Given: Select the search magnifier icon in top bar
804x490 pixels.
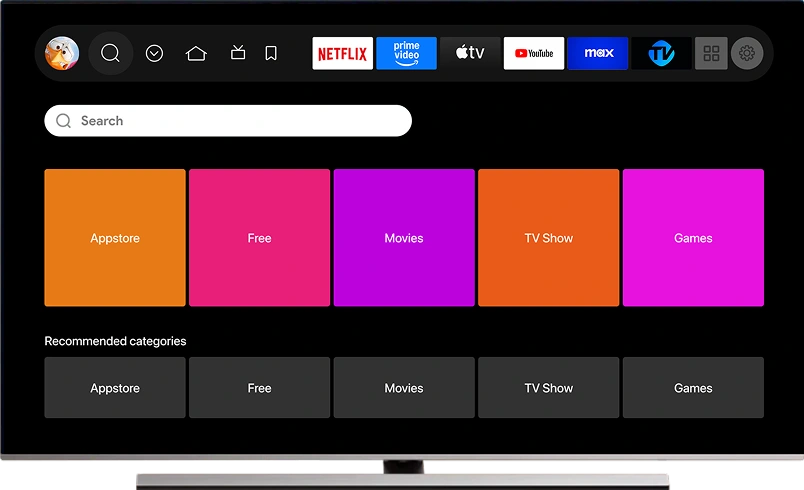Looking at the screenshot, I should [110, 53].
